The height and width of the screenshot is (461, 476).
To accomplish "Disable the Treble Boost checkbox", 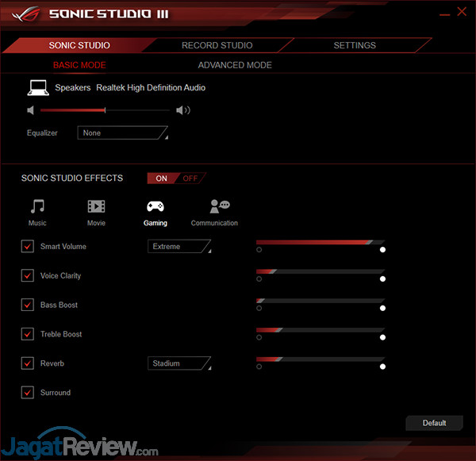I will (28, 334).
